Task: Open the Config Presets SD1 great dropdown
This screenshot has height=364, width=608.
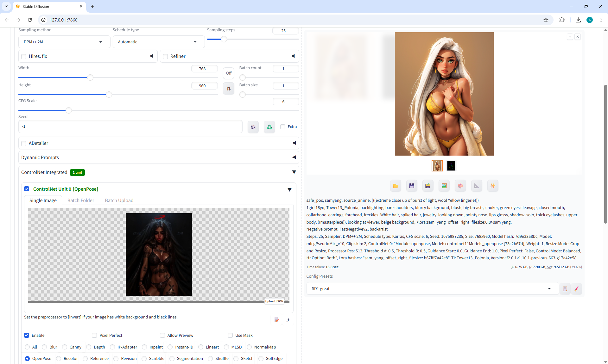Action: 432,288
